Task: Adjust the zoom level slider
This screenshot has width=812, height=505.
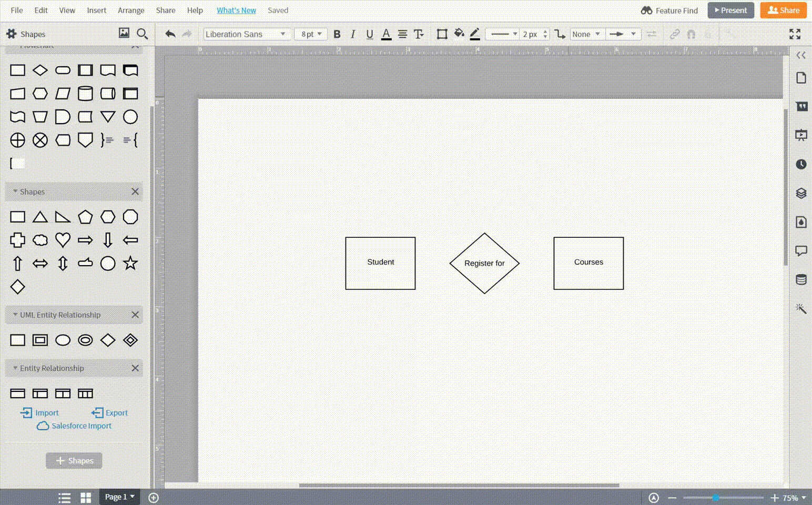Action: pyautogui.click(x=716, y=497)
